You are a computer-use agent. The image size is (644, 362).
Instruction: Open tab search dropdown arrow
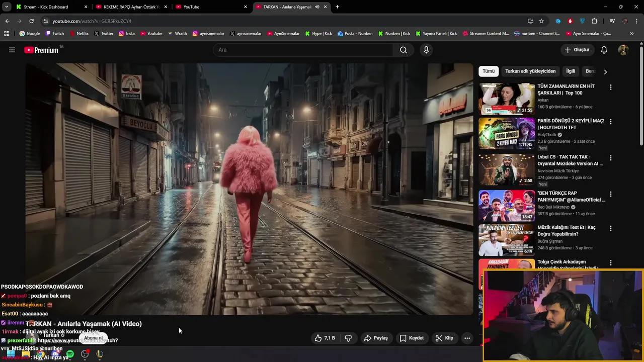[7, 7]
